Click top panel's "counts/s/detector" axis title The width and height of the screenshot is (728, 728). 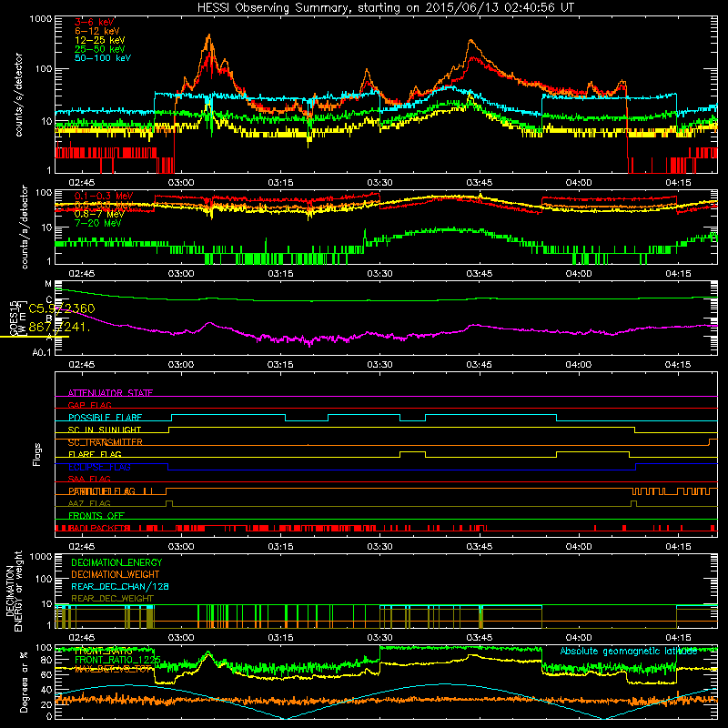pyautogui.click(x=18, y=95)
